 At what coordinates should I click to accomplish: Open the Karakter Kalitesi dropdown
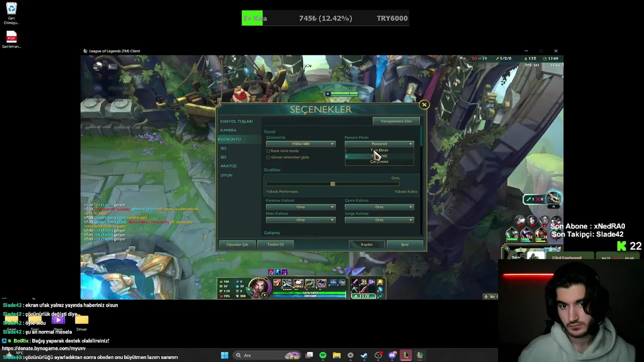(x=300, y=207)
